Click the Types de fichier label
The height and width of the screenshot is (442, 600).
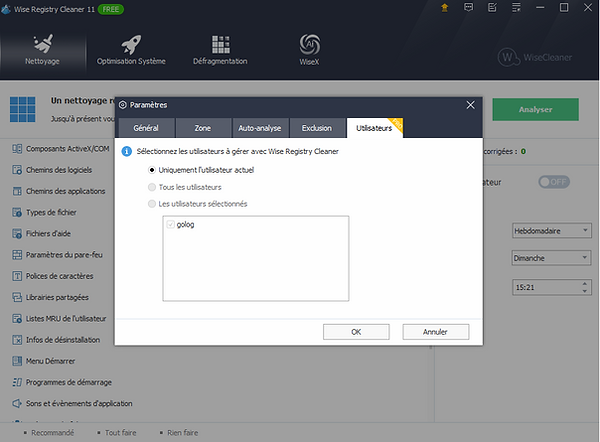[51, 212]
